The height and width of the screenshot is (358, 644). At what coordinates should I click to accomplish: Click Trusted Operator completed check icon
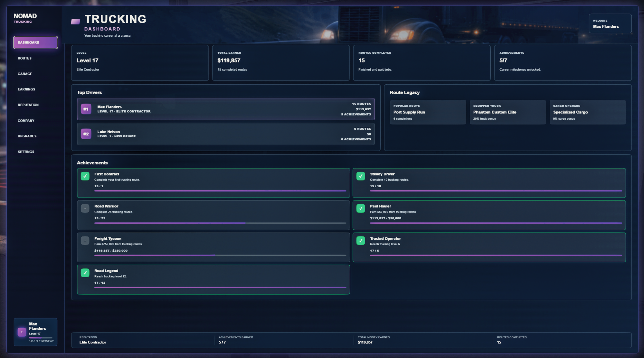361,241
